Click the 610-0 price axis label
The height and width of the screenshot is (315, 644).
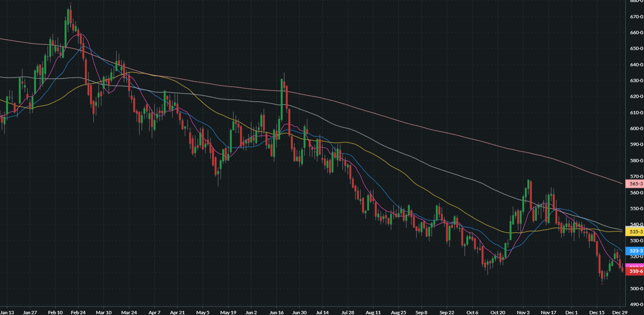[636, 113]
